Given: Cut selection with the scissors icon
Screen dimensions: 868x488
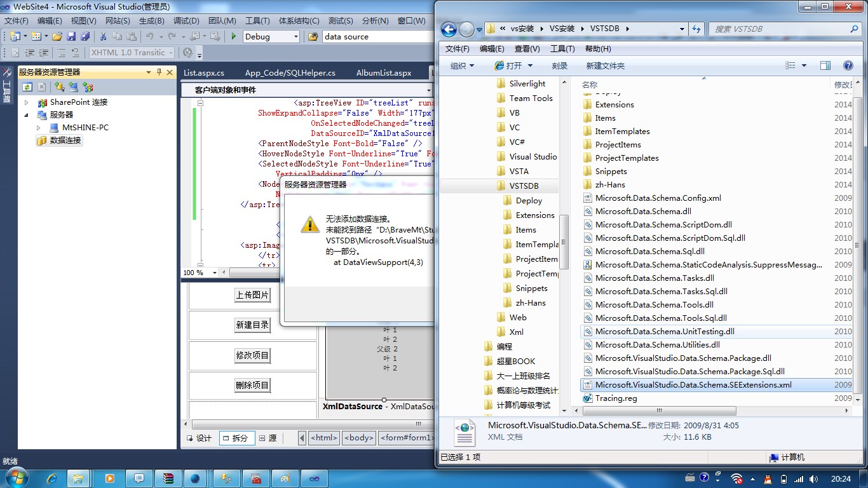Looking at the screenshot, I should (104, 37).
